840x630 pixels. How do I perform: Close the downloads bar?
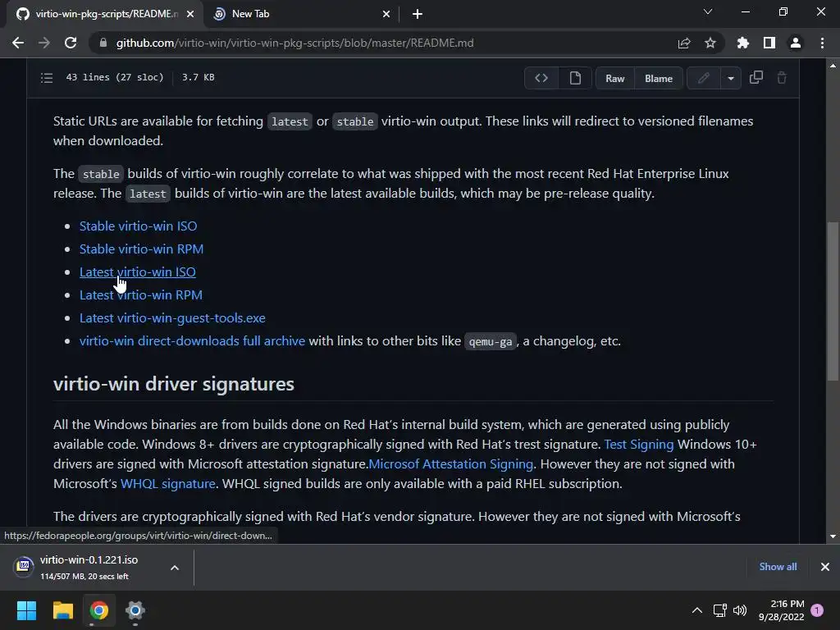tap(825, 567)
